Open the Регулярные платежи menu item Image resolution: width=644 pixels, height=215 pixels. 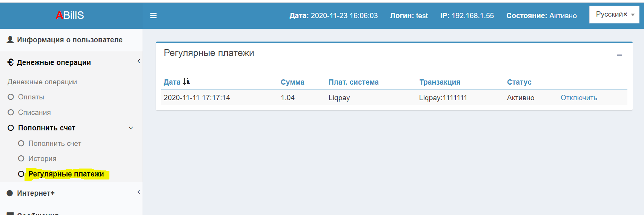(x=66, y=174)
